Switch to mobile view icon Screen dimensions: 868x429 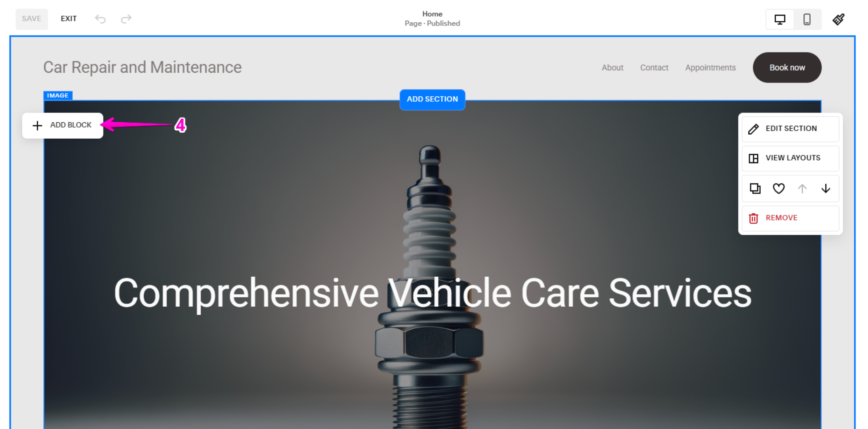click(x=807, y=19)
